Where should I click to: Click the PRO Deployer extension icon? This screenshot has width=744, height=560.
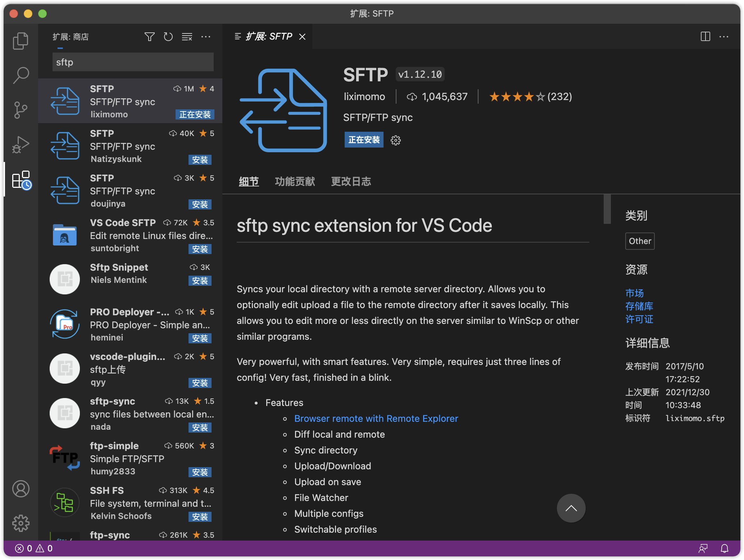click(65, 324)
